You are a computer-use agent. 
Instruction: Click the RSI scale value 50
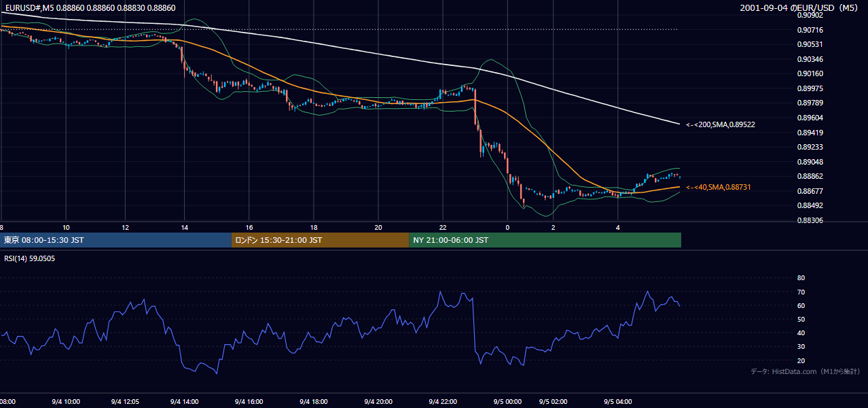[801, 320]
